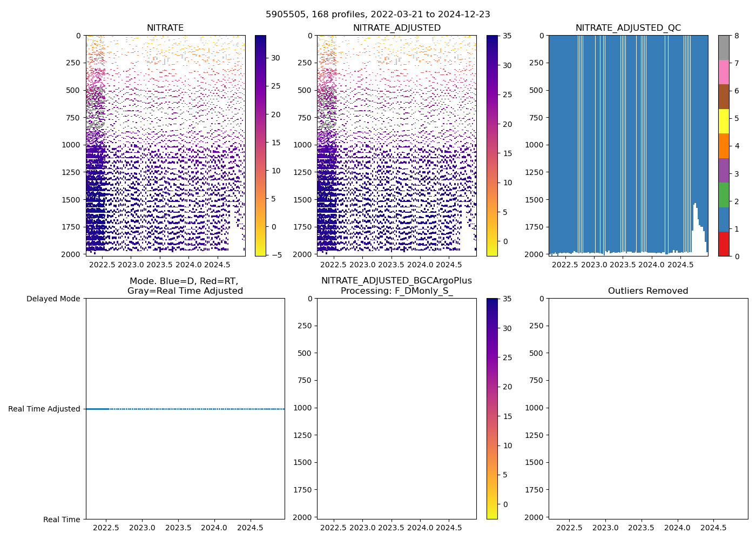Click the gray QC flag 8 swatch
The width and height of the screenshot is (756, 540).
(724, 48)
